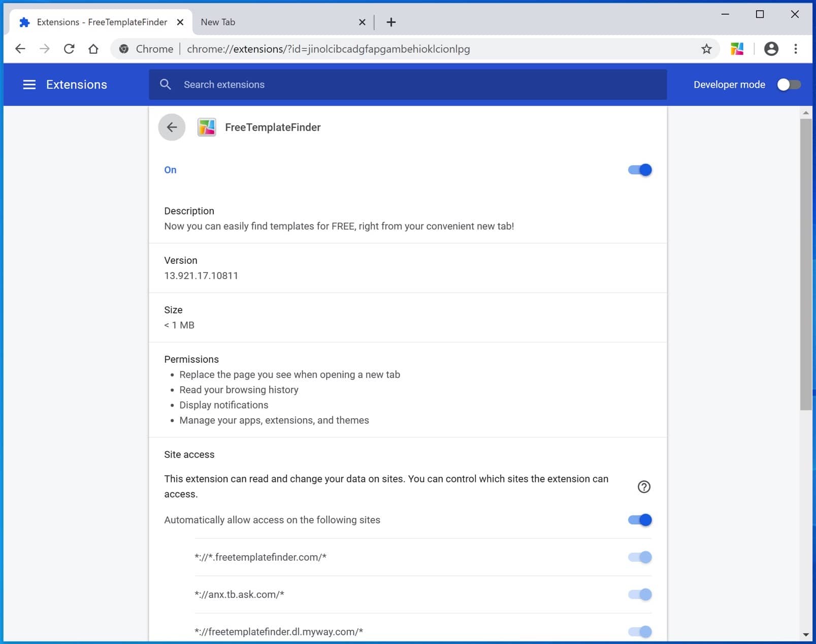The image size is (816, 644).
Task: Click the '< 1 MB' size value
Action: pyautogui.click(x=179, y=325)
